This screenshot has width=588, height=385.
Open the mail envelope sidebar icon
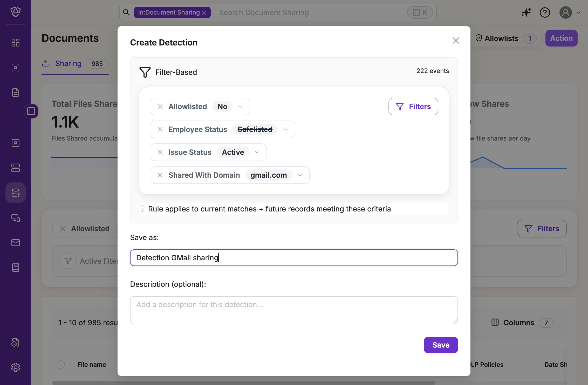click(16, 242)
